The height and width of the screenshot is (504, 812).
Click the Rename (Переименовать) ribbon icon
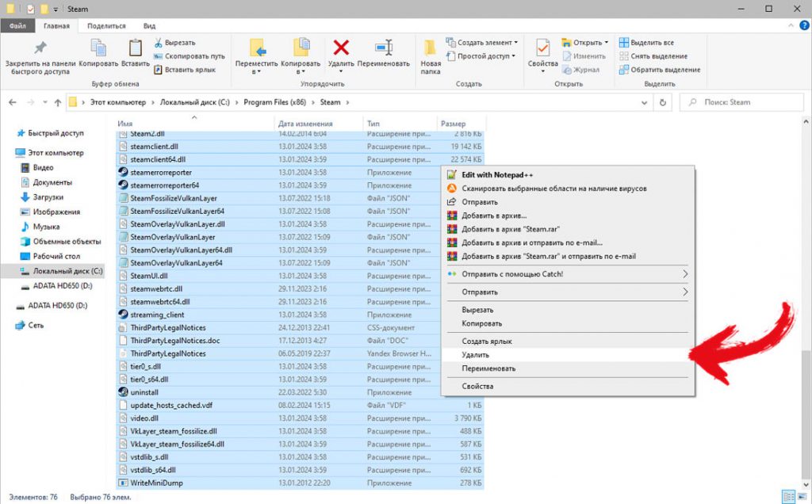383,48
